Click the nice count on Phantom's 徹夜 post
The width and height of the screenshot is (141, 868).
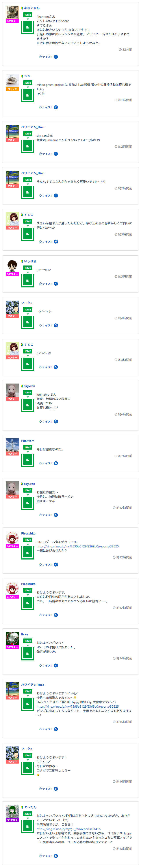tap(56, 463)
